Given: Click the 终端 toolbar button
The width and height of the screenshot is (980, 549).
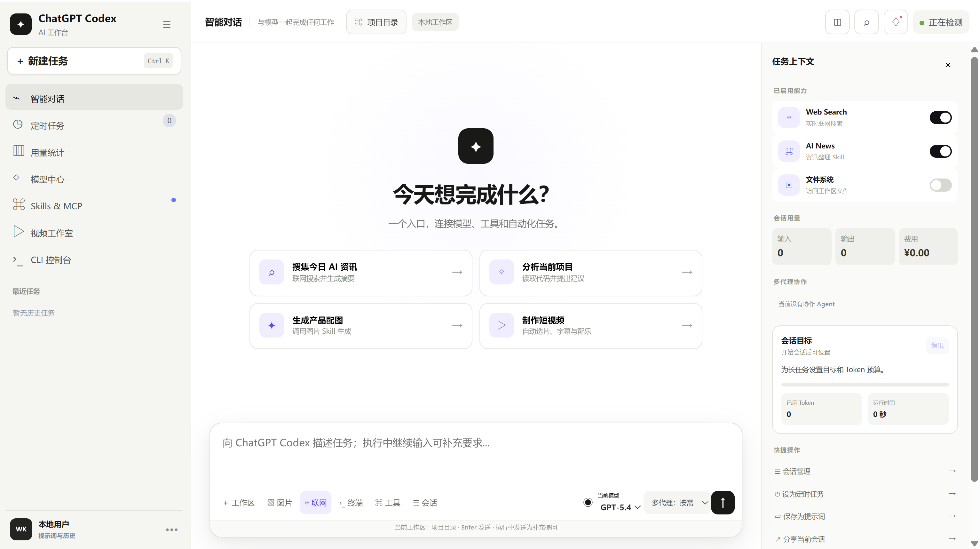Looking at the screenshot, I should (351, 503).
